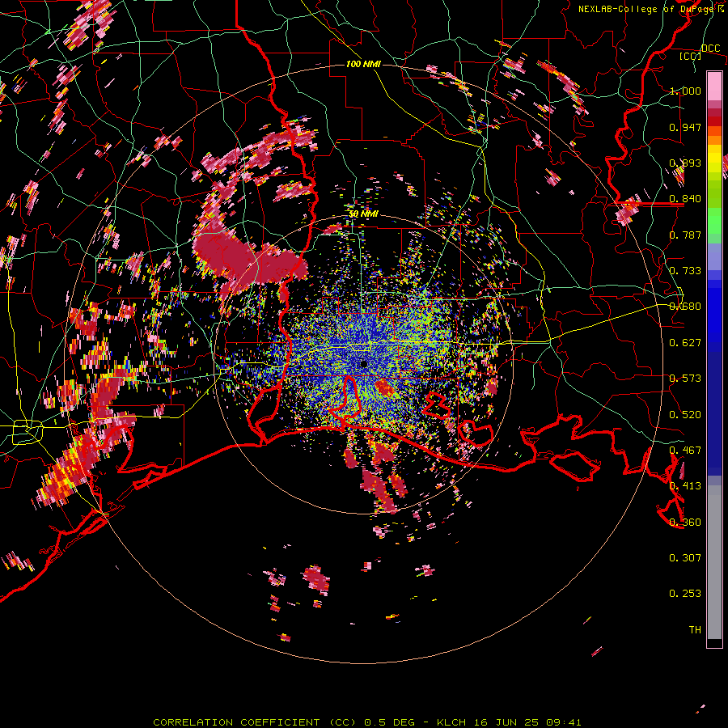Click the 50 NMI range ring label
Screen dimensions: 728x728
click(363, 214)
